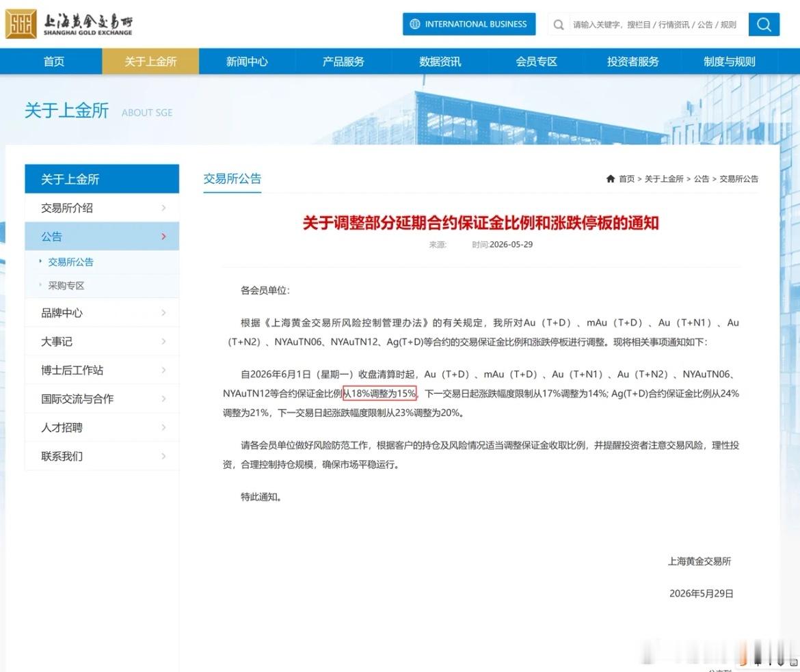Expand the 人才招聘 chevron arrow

click(x=163, y=427)
